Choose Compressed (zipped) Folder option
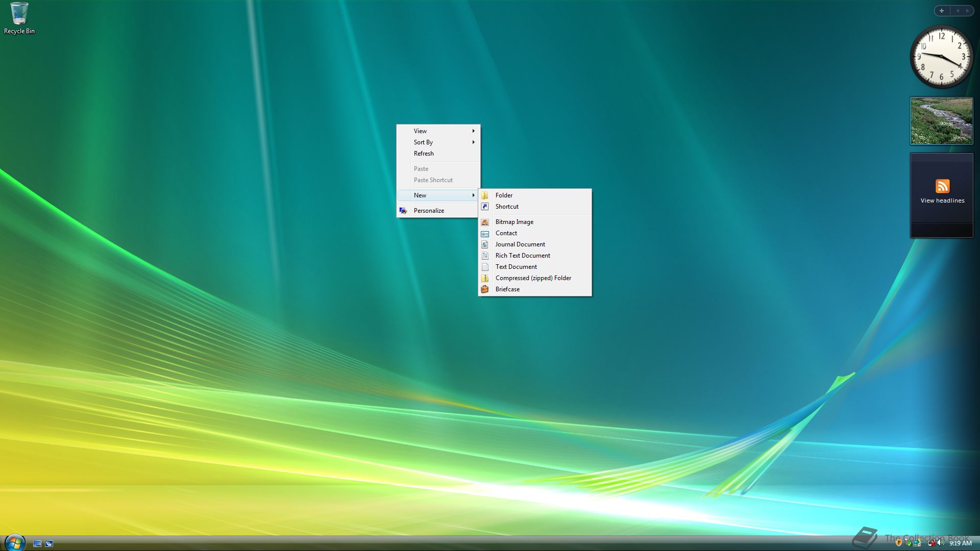 click(535, 278)
